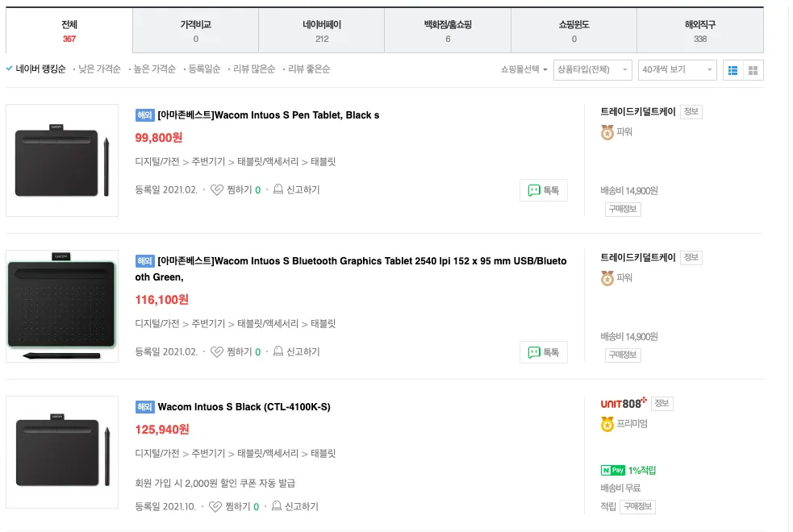Viewport: 793px width, 532px height.
Task: Expand the 쇼핑몰선택 dropdown
Action: (524, 69)
